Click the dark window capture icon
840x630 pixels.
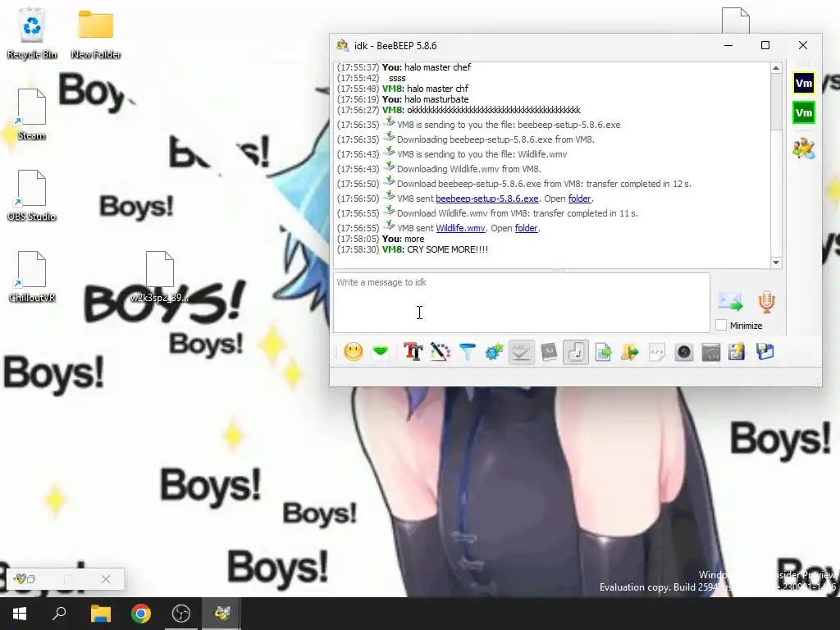coord(711,352)
